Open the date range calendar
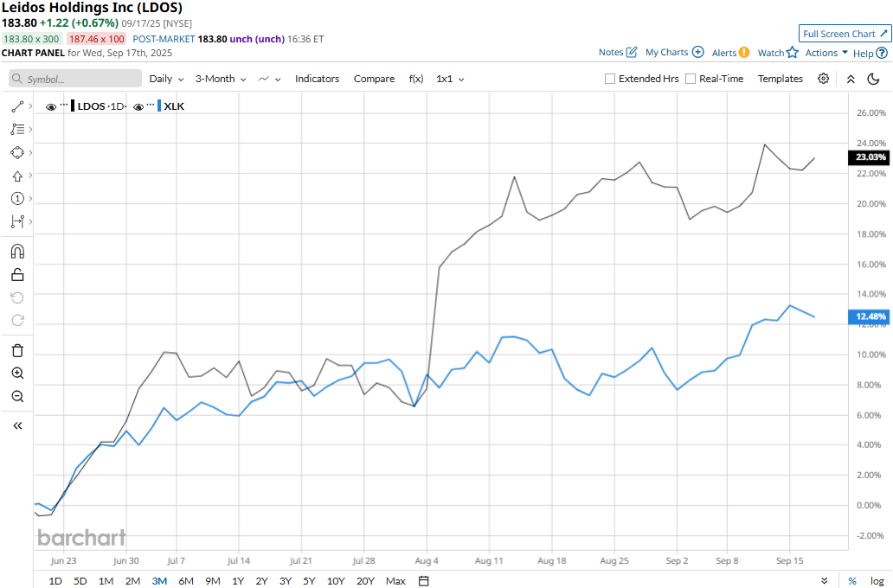Image resolution: width=893 pixels, height=588 pixels. pos(423,580)
